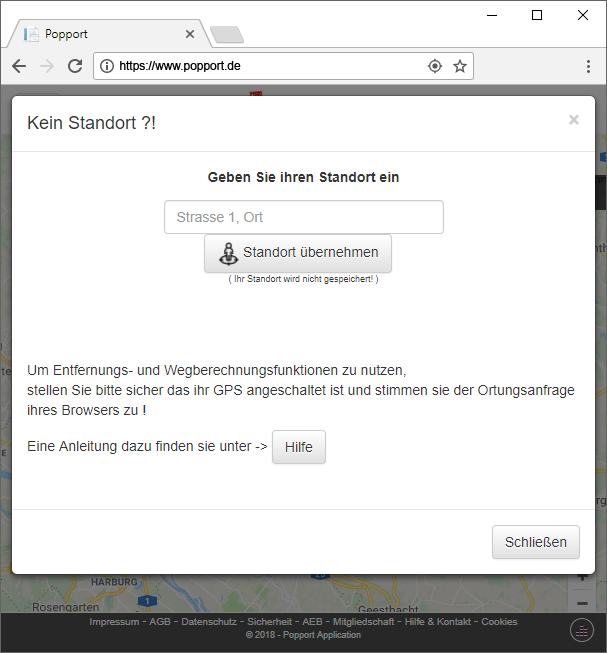View site information icon in address bar
Viewport: 607px width, 653px height.
point(107,66)
